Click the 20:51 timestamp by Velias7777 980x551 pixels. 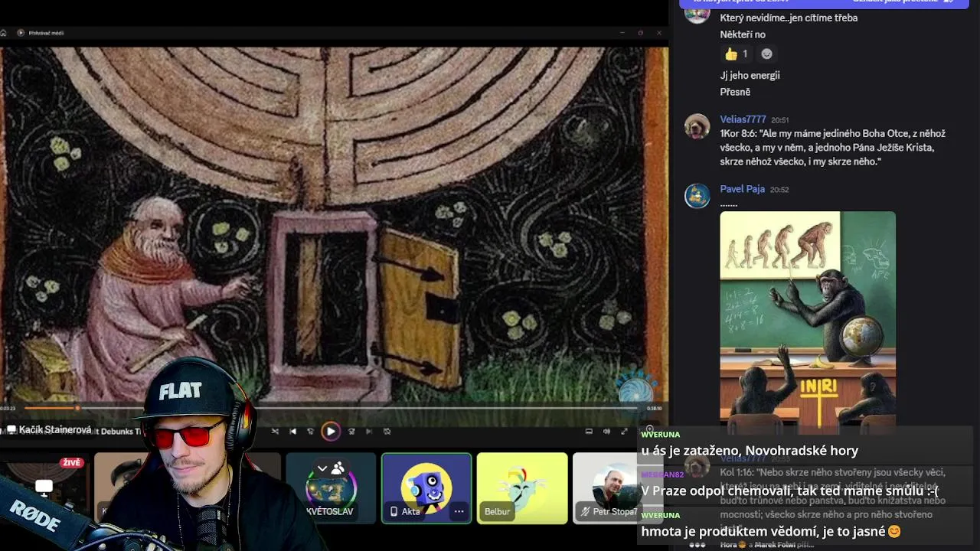click(780, 120)
